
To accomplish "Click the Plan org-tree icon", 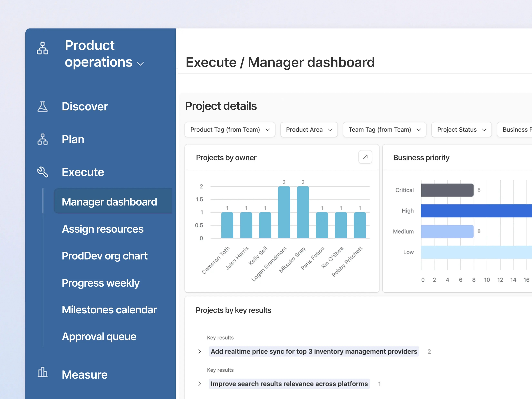I will (43, 139).
